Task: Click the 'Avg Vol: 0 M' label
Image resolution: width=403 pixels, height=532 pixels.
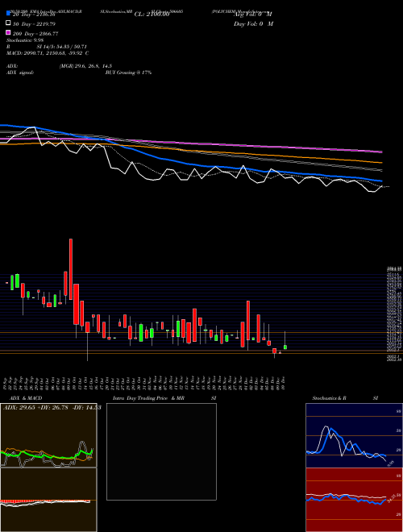Action: (x=253, y=15)
